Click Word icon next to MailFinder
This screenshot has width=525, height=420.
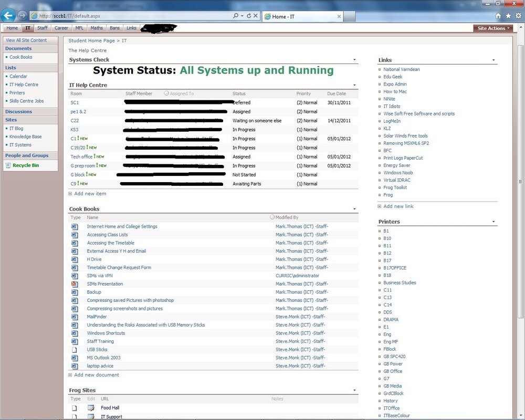click(75, 317)
